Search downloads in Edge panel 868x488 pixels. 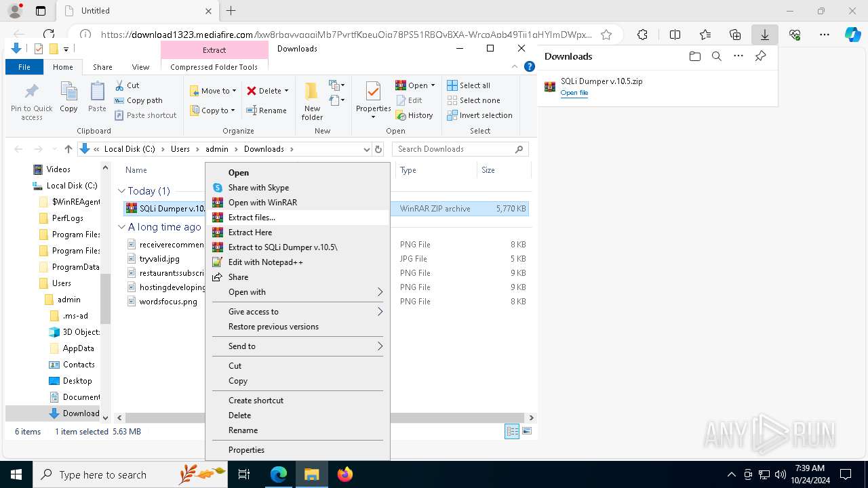716,56
